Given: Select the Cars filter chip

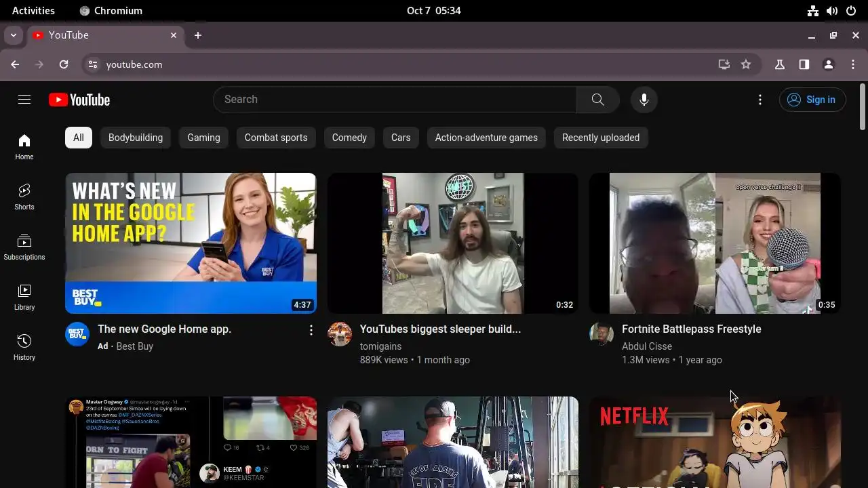Looking at the screenshot, I should [401, 138].
